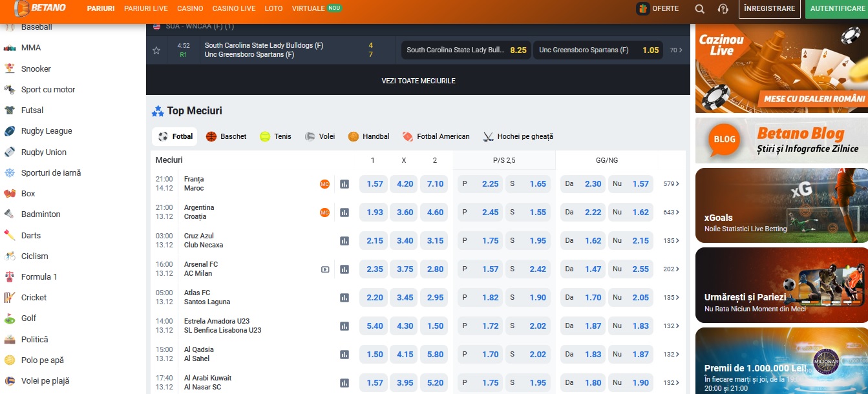Select Unc Greensboro Spartans odds 1.05
868x394 pixels.
click(598, 50)
